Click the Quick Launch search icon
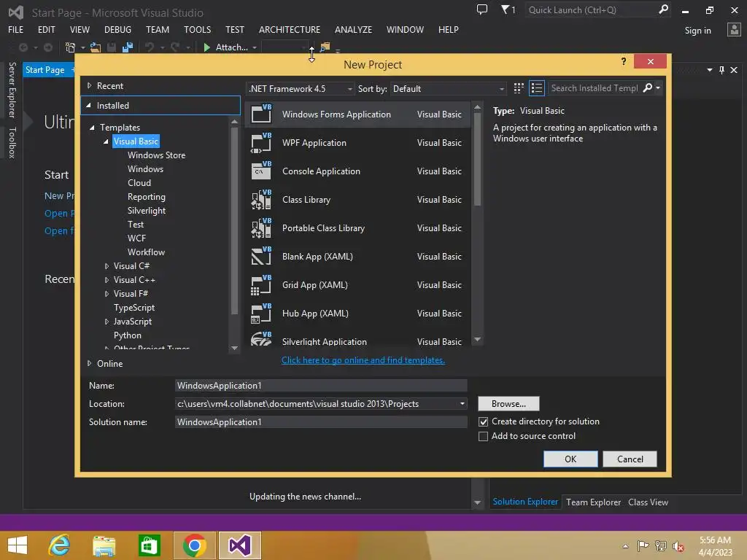 coord(663,9)
